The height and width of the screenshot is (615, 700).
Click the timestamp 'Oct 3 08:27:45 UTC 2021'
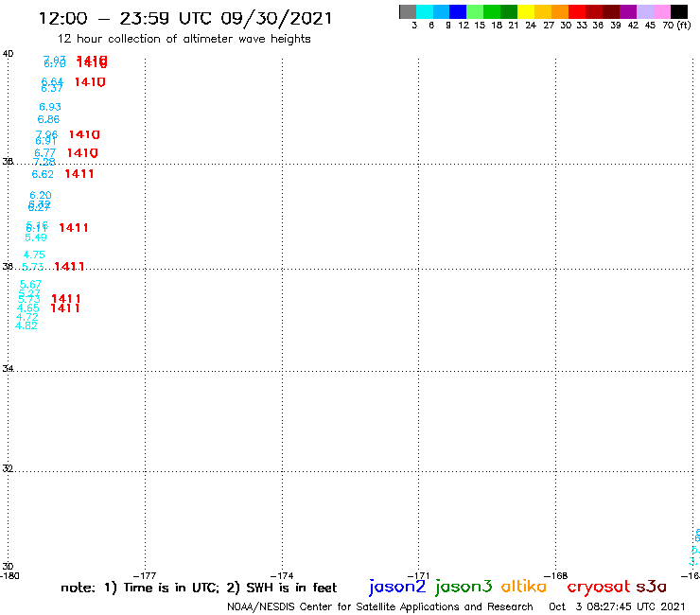click(x=617, y=606)
